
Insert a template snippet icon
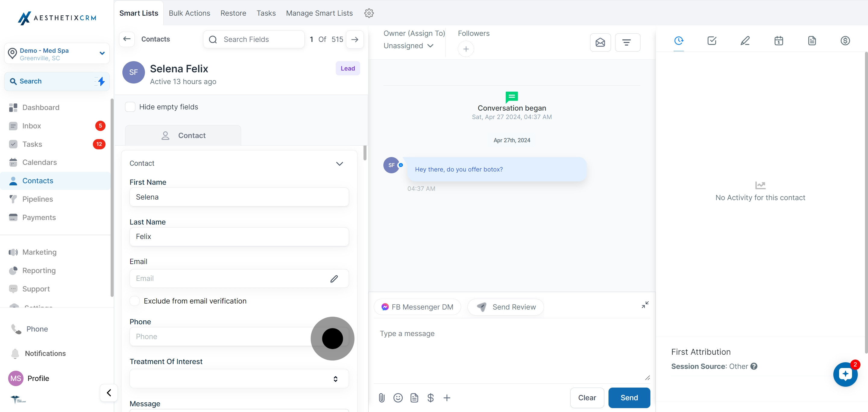point(414,398)
